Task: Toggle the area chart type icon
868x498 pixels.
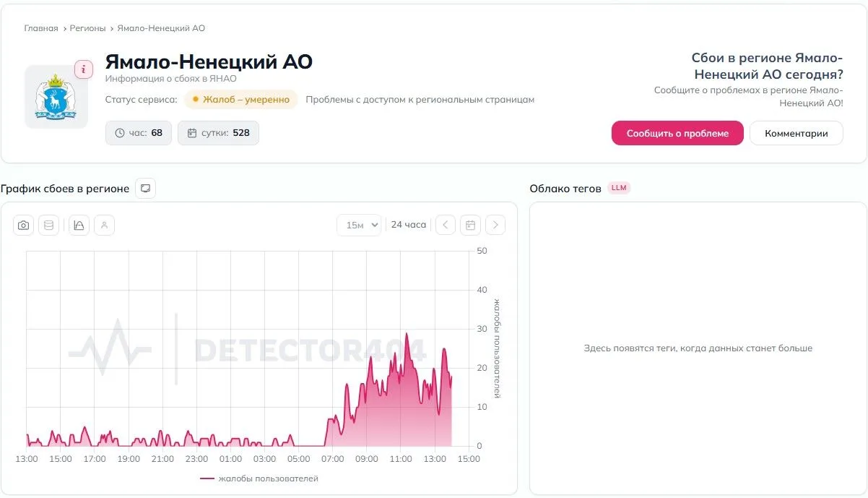Action: point(79,226)
